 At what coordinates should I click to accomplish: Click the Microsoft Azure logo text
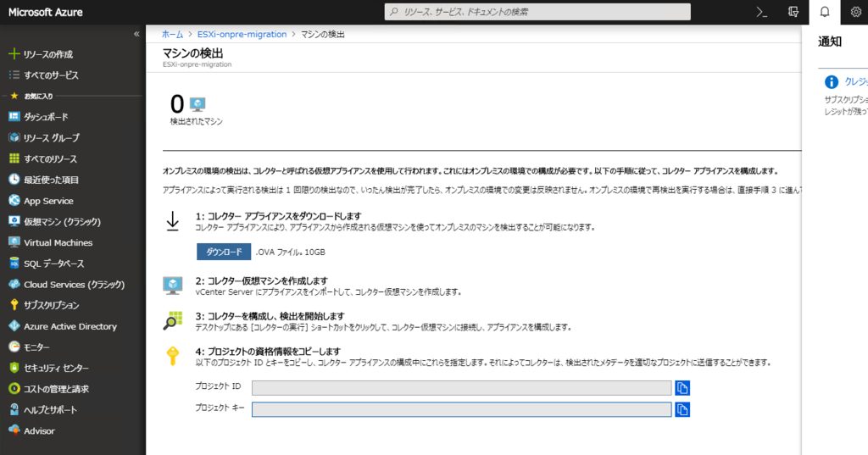[x=46, y=12]
